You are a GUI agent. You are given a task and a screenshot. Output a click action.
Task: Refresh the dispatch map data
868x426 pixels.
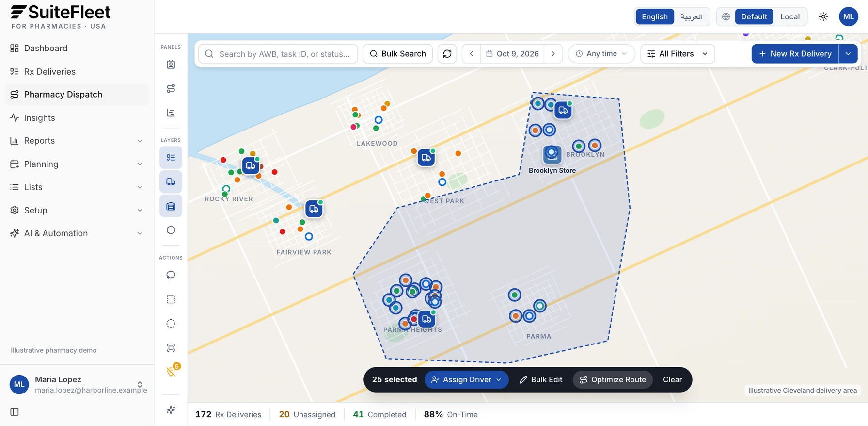coord(447,54)
